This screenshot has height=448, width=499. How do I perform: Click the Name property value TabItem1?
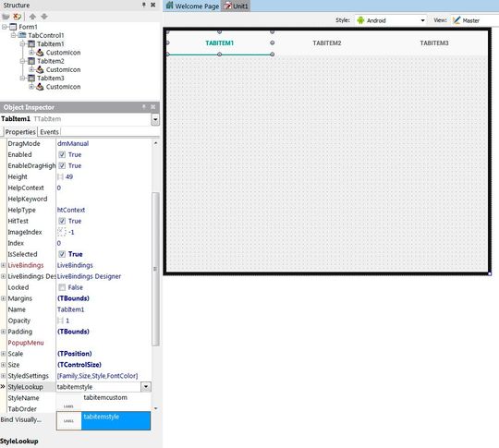click(x=70, y=309)
